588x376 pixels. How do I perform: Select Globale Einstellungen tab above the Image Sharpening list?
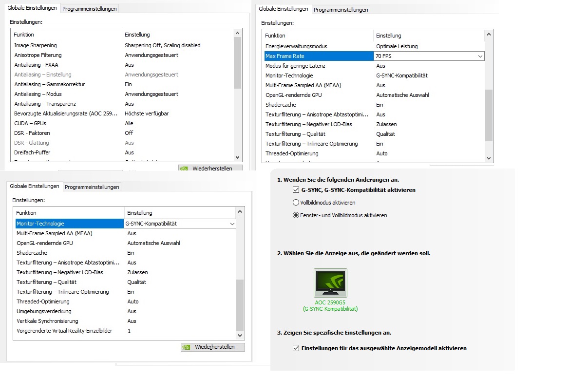coord(32,8)
